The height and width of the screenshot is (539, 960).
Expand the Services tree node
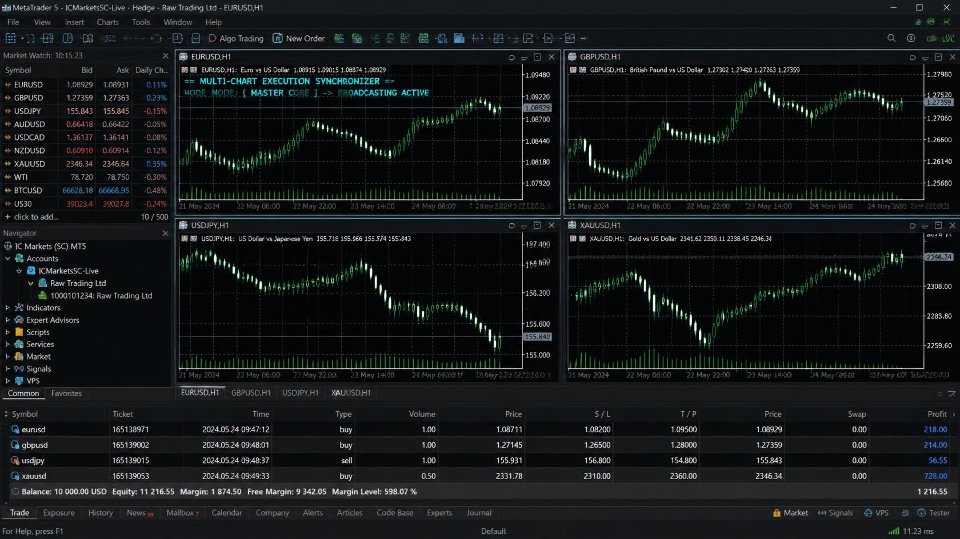(8, 344)
